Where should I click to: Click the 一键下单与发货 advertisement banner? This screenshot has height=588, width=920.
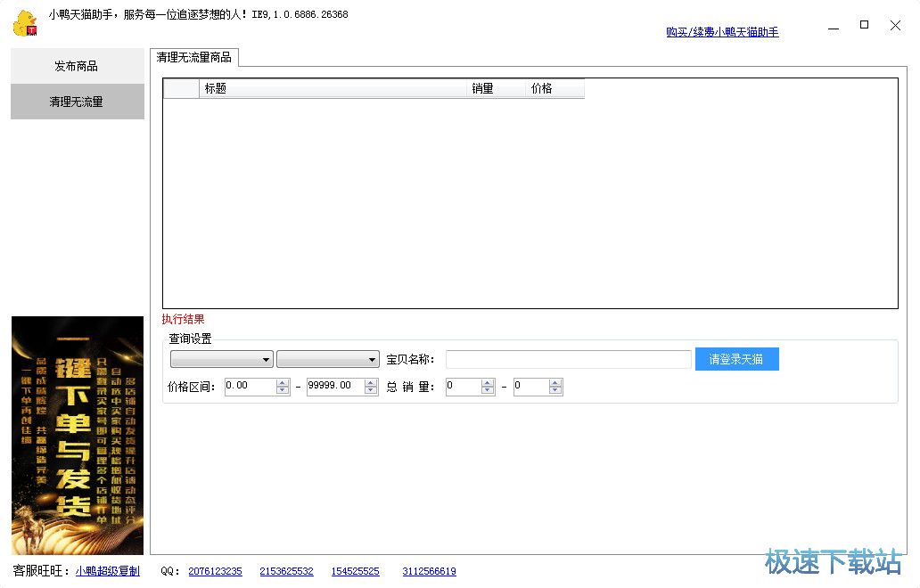pyautogui.click(x=78, y=436)
